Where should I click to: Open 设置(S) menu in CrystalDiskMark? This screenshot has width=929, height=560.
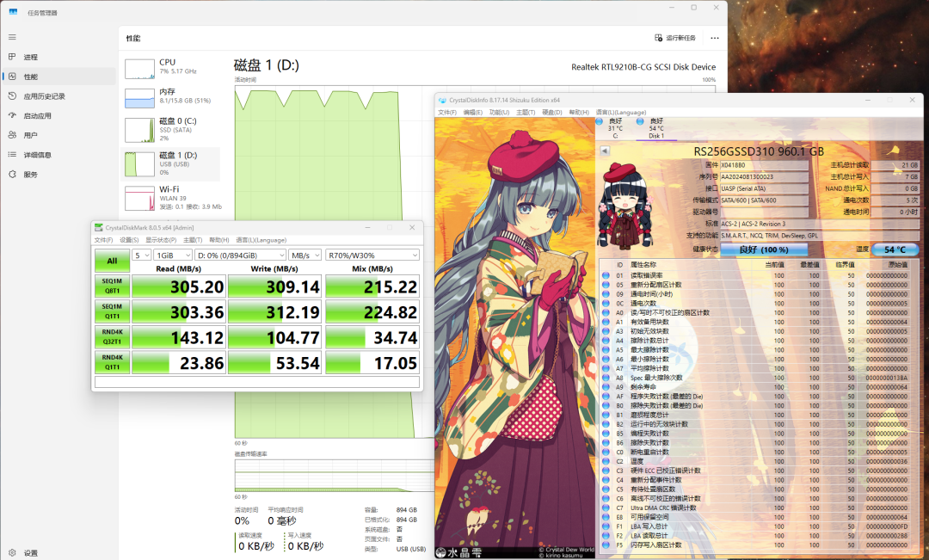click(129, 240)
